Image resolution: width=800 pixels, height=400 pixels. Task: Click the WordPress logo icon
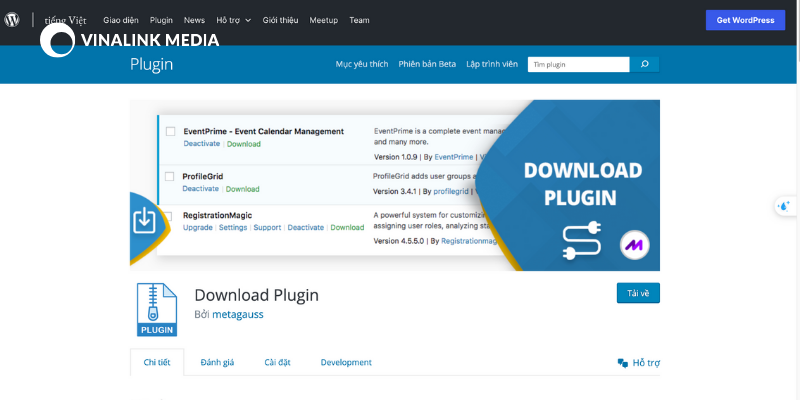click(12, 20)
